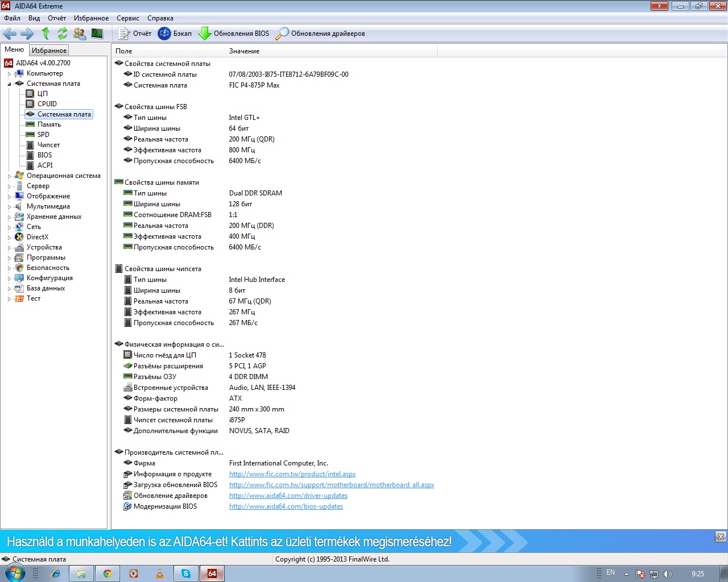The width and height of the screenshot is (728, 582).
Task: Open the FIC product information link
Action: pyautogui.click(x=292, y=474)
